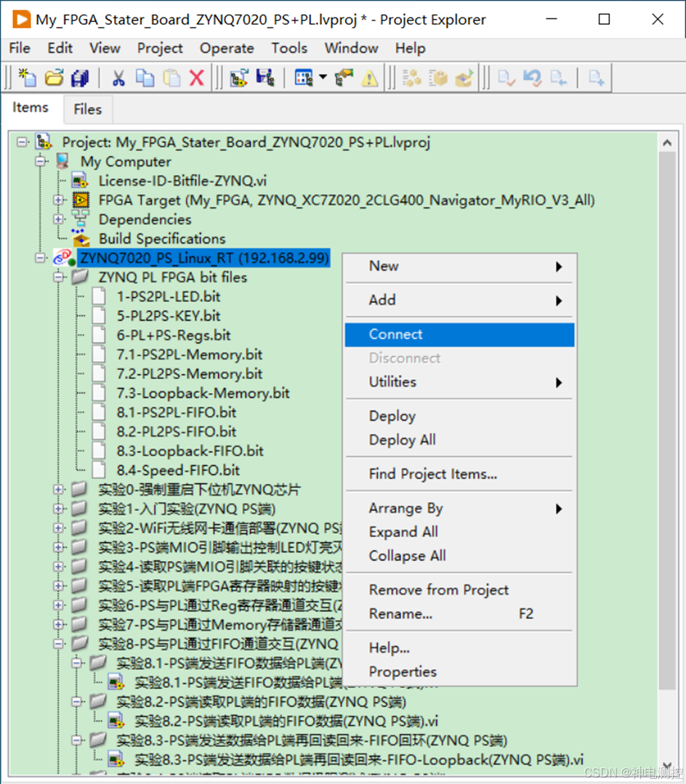
Task: Click the 实验8.2 VI file icon
Action: click(116, 721)
